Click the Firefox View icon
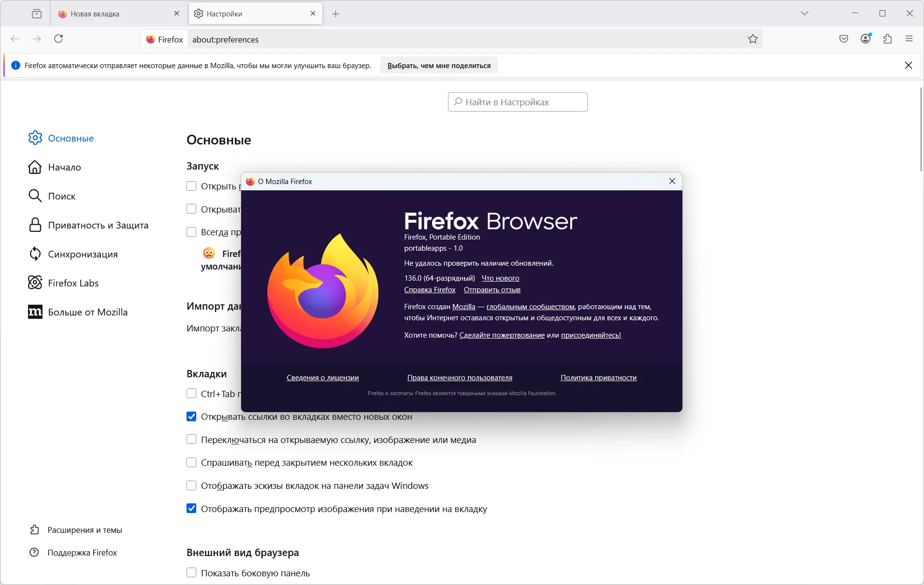Screen dimensions: 924x585 click(x=37, y=14)
